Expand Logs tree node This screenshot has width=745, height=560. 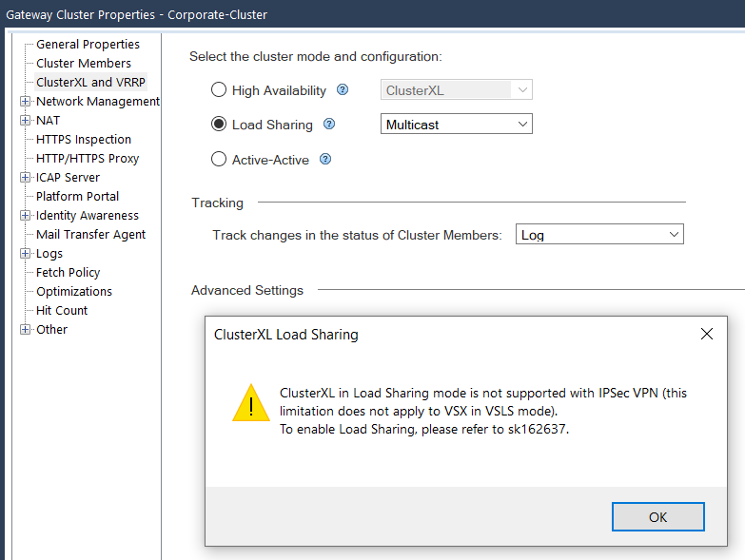click(x=25, y=253)
